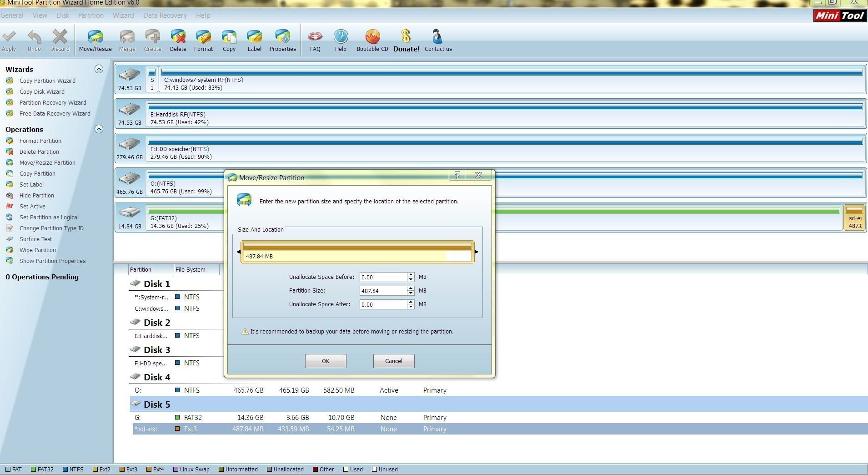The height and width of the screenshot is (475, 868).
Task: Collapse the Operations section chevron
Action: tap(99, 129)
